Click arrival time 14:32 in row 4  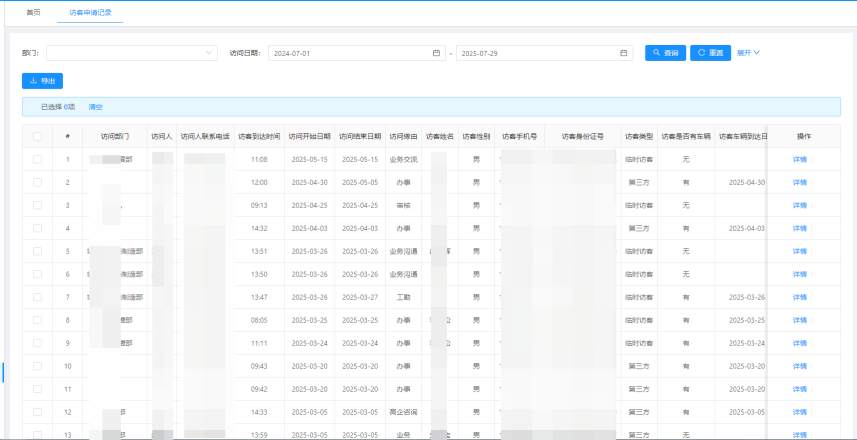259,228
